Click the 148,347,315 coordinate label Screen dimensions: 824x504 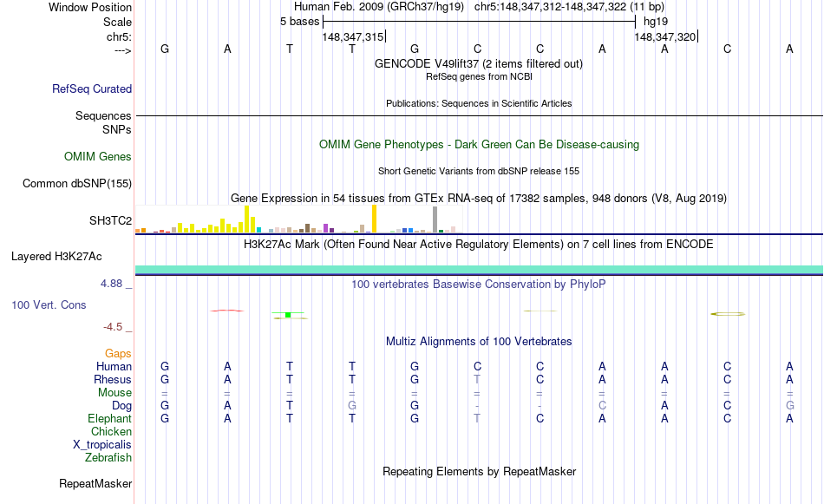[x=353, y=36]
